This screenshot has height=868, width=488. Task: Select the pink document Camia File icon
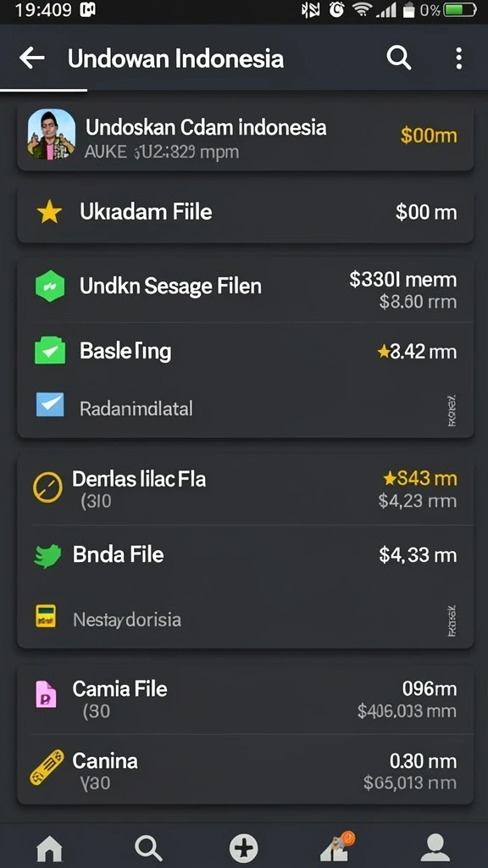tap(47, 694)
